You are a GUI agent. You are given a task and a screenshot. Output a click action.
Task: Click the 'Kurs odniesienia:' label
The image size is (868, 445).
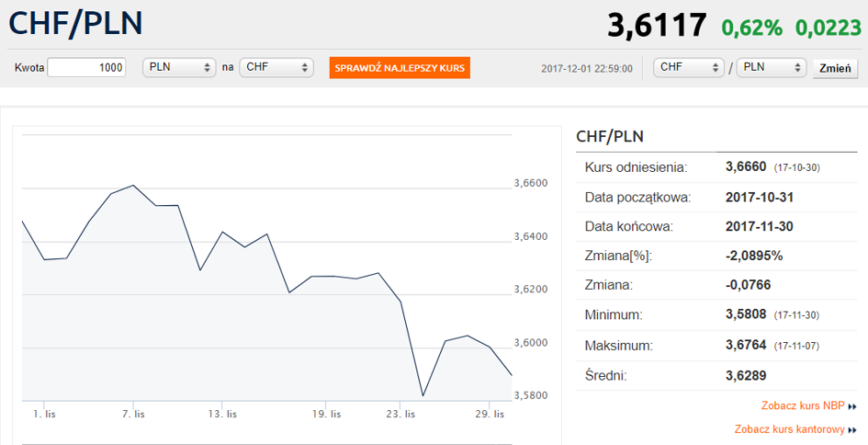coord(636,167)
